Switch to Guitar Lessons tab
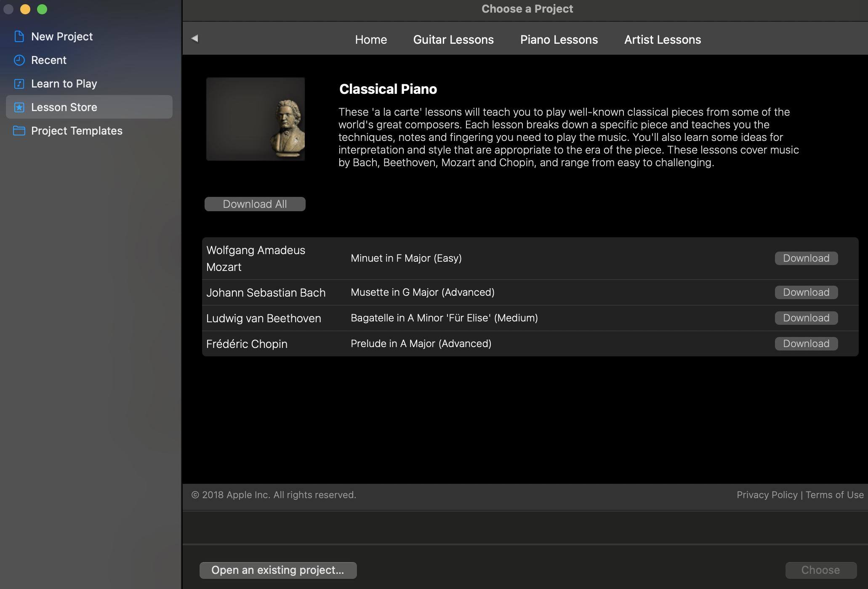This screenshot has height=589, width=868. 453,40
